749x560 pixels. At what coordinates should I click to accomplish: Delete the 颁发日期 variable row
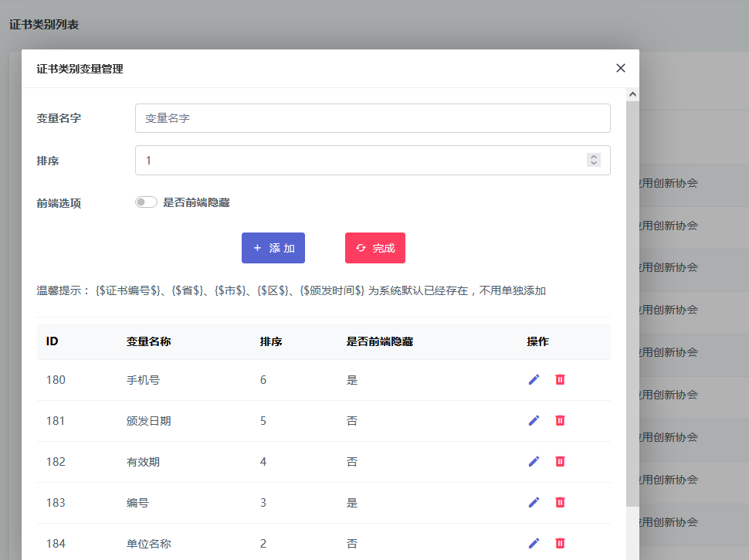[560, 420]
